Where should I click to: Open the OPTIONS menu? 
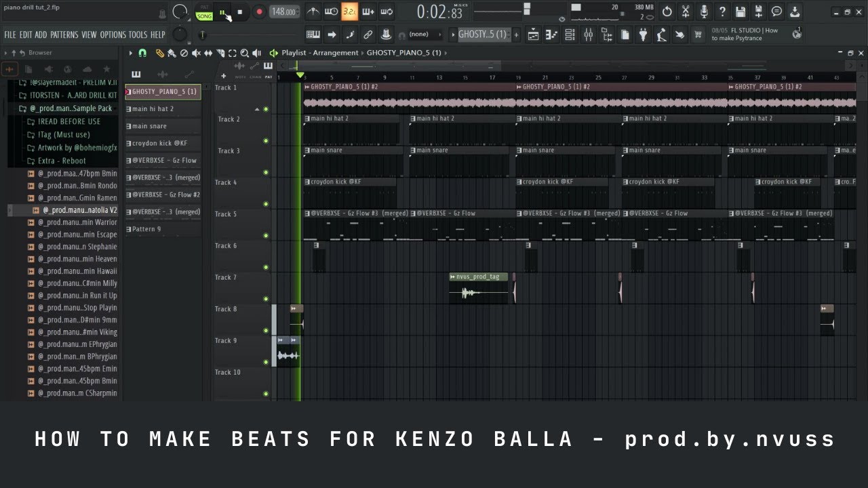(x=113, y=35)
